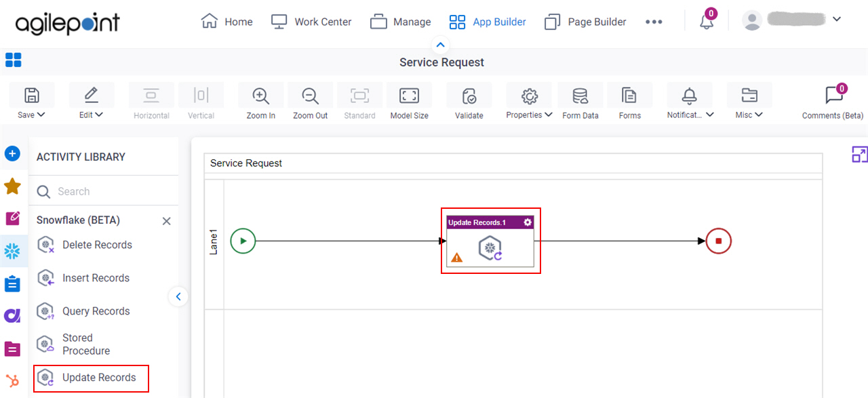Expand the Save dropdown arrow

click(41, 115)
